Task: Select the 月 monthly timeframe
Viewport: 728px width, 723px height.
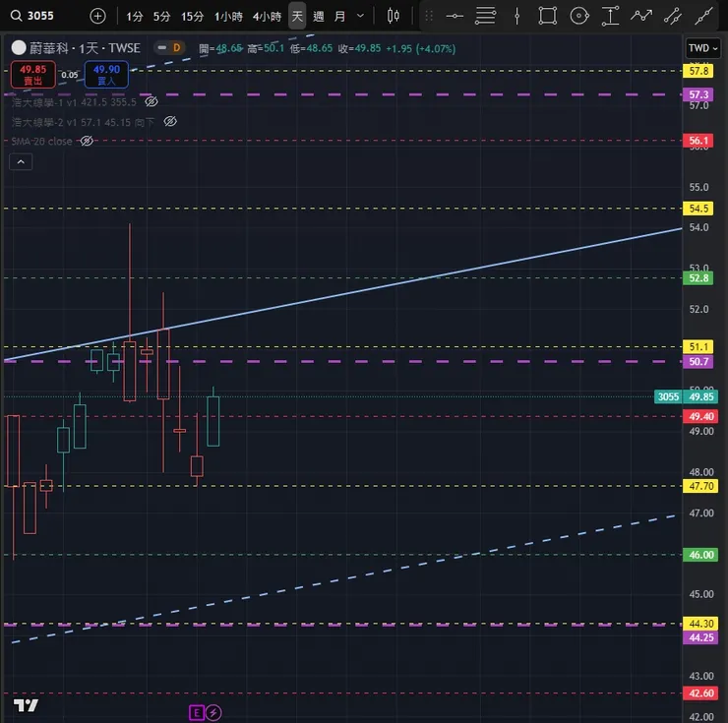Action: [x=339, y=17]
